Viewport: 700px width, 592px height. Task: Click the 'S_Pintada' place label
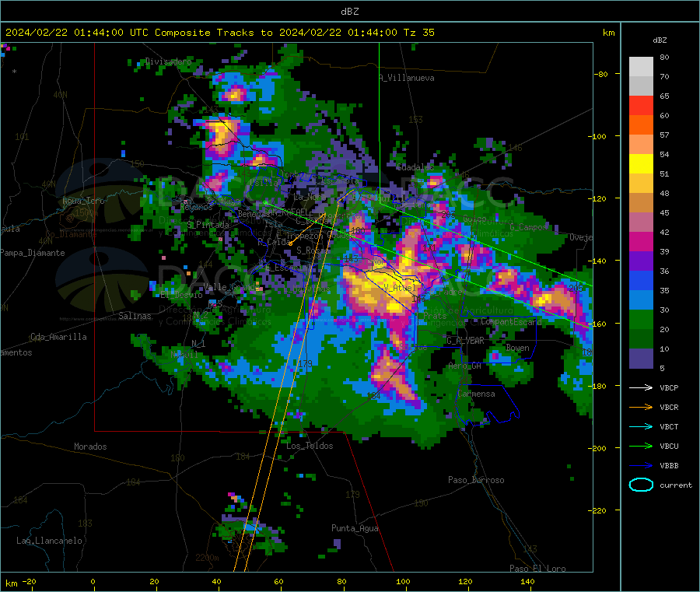point(208,225)
